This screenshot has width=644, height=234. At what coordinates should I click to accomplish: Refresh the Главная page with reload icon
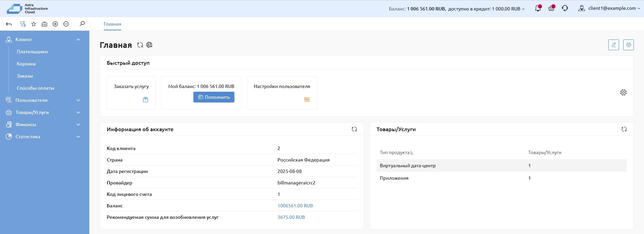click(x=140, y=45)
